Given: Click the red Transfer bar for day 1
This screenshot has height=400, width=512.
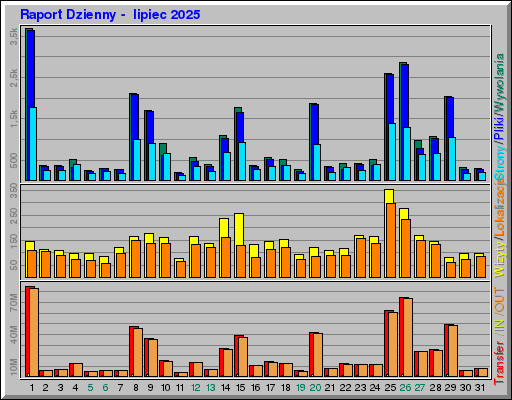Looking at the screenshot, I should click(x=28, y=331).
